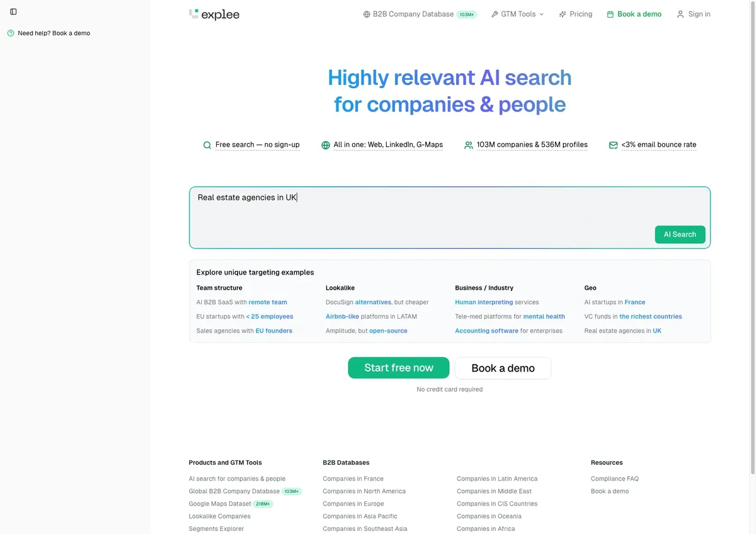
Task: Click the user icon beside Sign in
Action: pyautogui.click(x=680, y=14)
